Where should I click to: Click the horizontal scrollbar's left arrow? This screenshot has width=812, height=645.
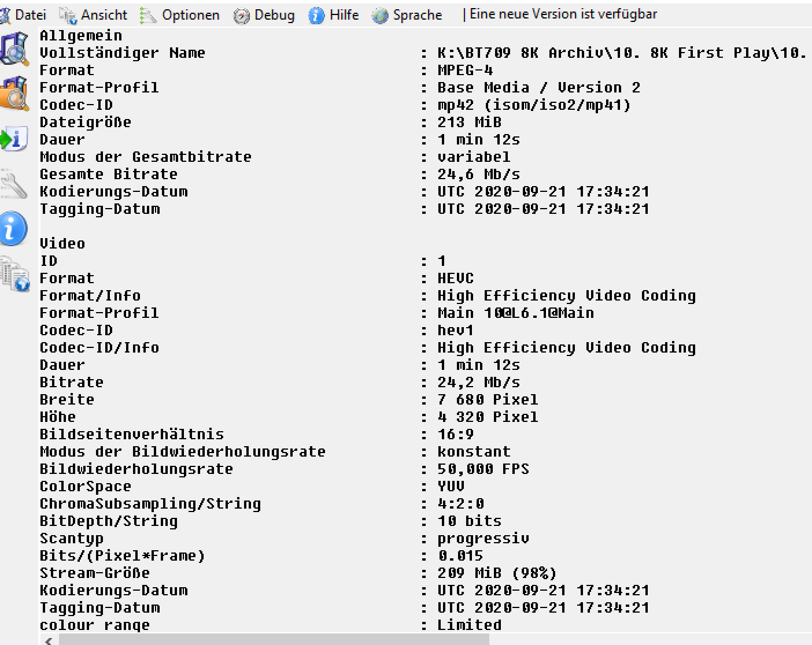[49, 640]
